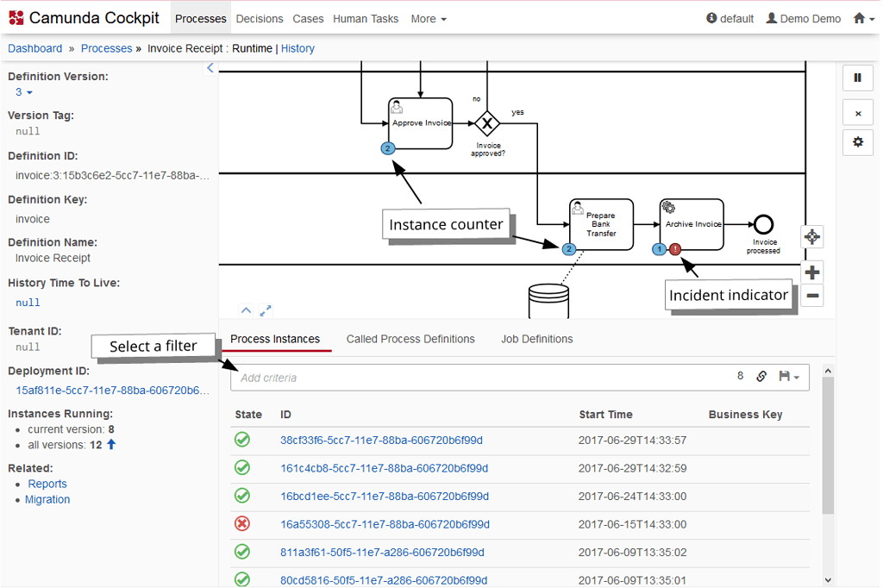The height and width of the screenshot is (588, 883).
Task: Open the diagram settings gear icon
Action: pos(858,142)
